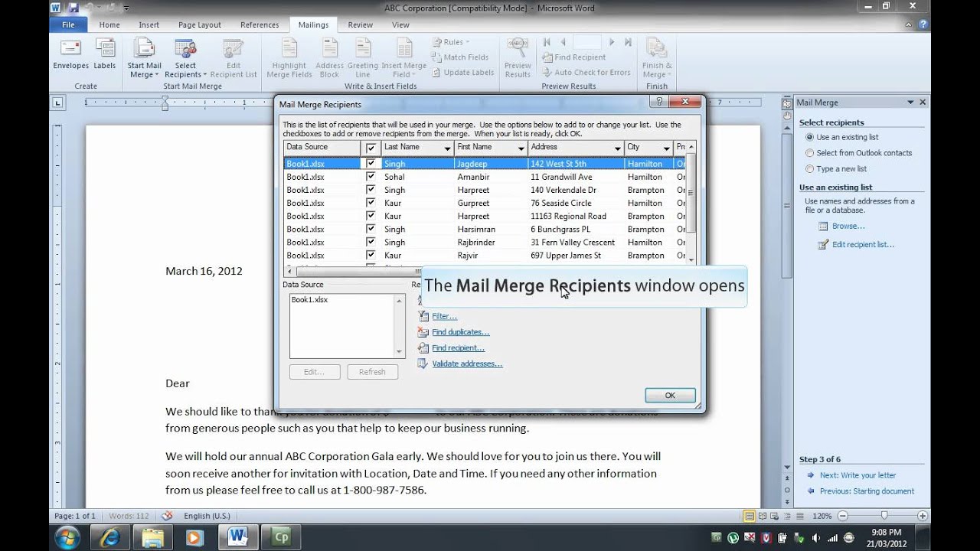980x551 pixels.
Task: Switch to the Review tab
Action: pos(360,24)
